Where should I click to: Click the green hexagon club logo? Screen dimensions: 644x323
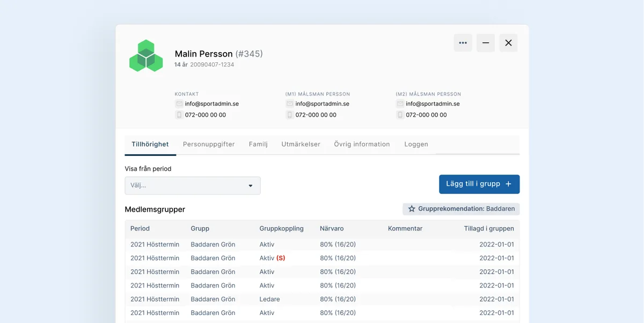tap(146, 56)
